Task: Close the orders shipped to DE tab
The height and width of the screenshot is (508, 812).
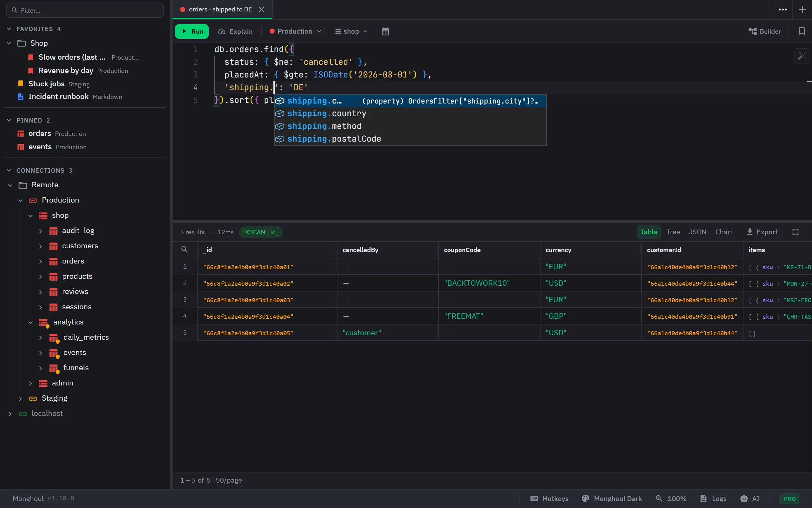Action: 261,10
